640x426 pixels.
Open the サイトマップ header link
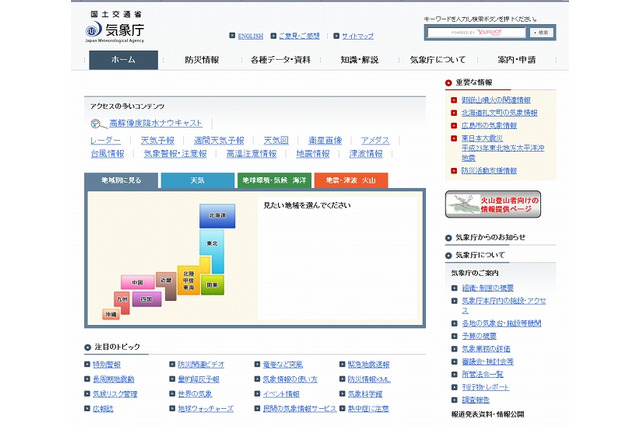pos(358,36)
